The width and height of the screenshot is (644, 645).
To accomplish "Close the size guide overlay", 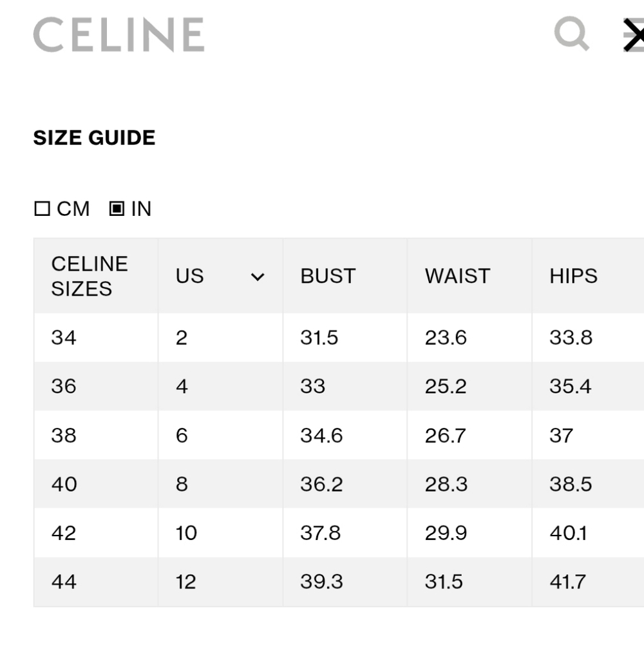I will (x=634, y=35).
